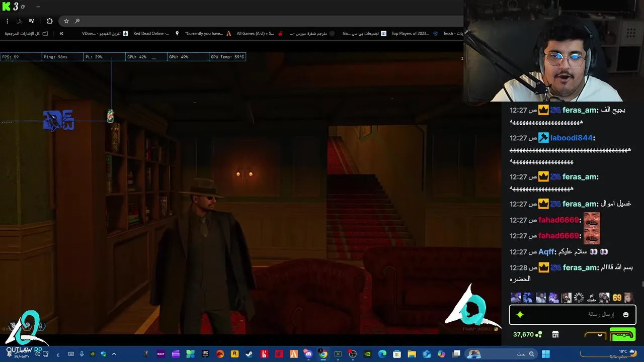Open Microsoft Edge from taskbar
The height and width of the screenshot is (362, 644).
[382, 354]
